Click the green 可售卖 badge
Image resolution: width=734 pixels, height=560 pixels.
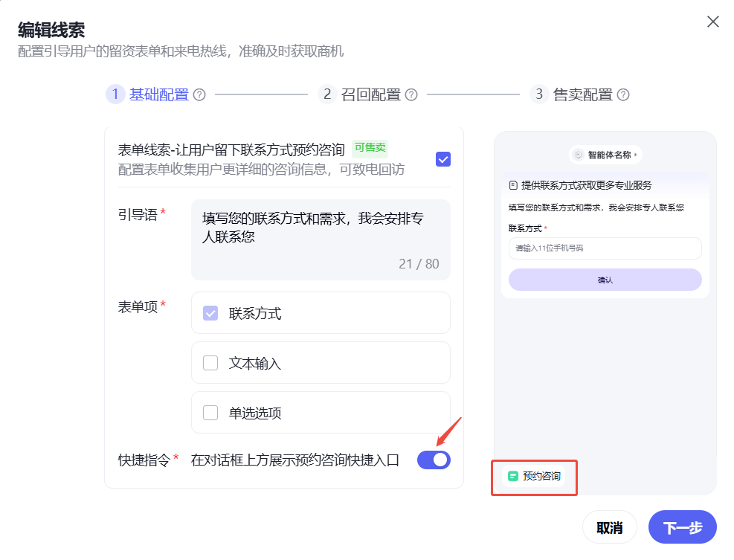pos(370,147)
